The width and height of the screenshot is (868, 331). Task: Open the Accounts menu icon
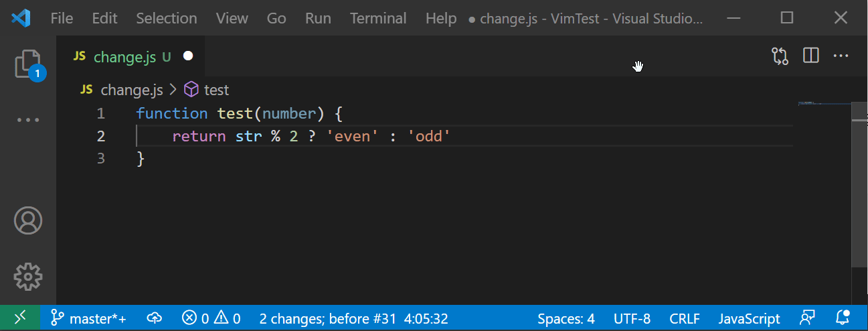point(27,220)
